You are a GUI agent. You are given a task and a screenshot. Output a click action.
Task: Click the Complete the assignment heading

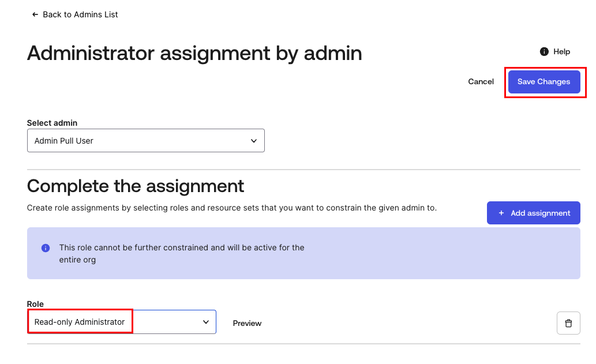(136, 186)
